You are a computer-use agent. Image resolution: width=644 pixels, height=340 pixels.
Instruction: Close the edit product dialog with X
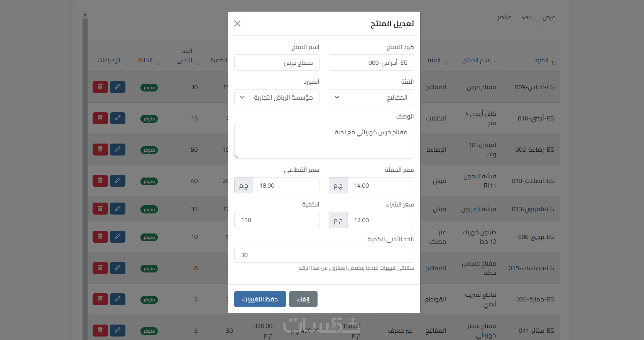(x=237, y=24)
